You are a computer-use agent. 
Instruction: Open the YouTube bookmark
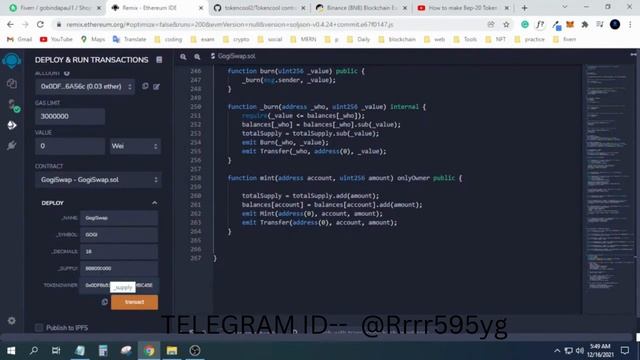pos(56,39)
